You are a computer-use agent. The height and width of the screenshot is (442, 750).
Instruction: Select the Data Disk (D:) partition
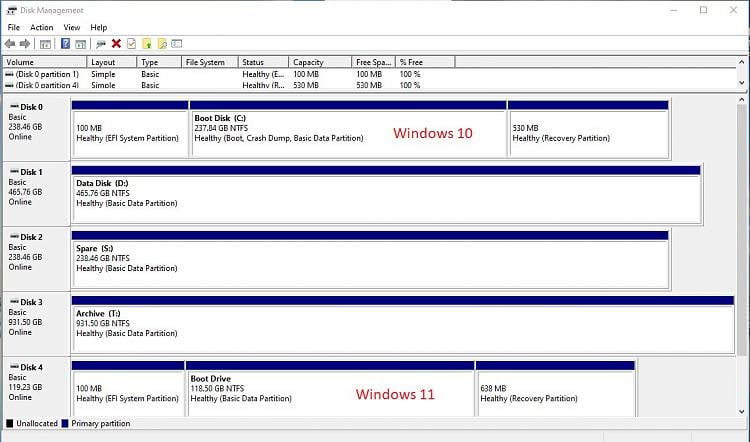386,194
